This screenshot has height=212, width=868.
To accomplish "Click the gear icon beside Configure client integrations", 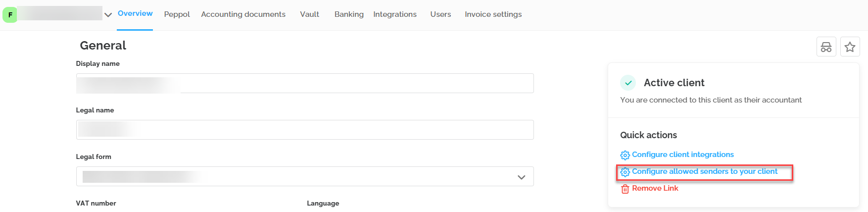I will tap(625, 155).
